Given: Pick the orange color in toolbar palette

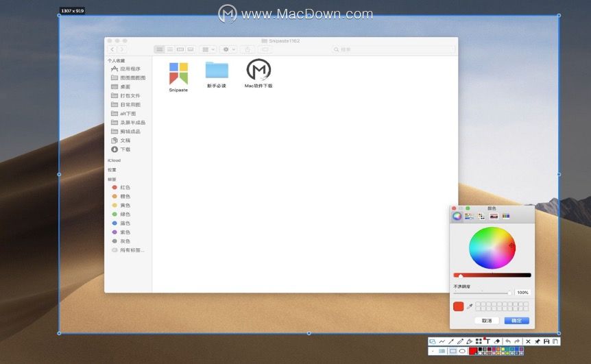Looking at the screenshot, I should click(498, 349).
